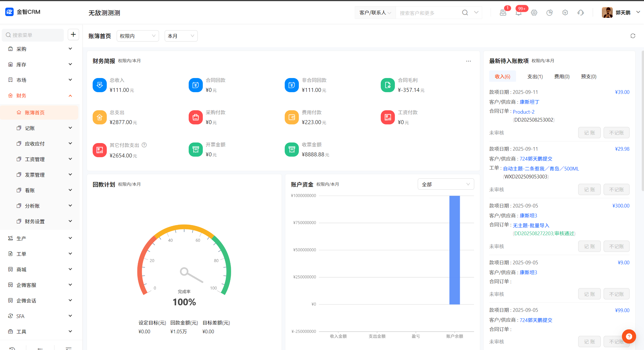Click the pie chart analytics icon
This screenshot has width=644, height=350.
point(549,13)
